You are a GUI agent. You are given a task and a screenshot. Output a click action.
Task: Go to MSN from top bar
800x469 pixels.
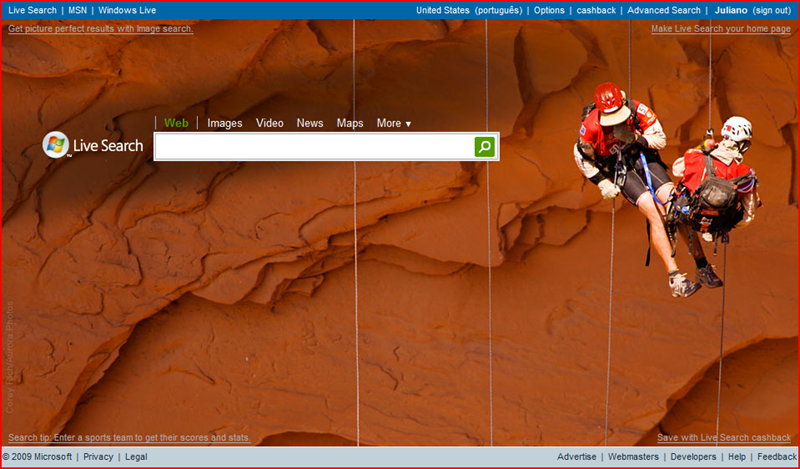(78, 10)
